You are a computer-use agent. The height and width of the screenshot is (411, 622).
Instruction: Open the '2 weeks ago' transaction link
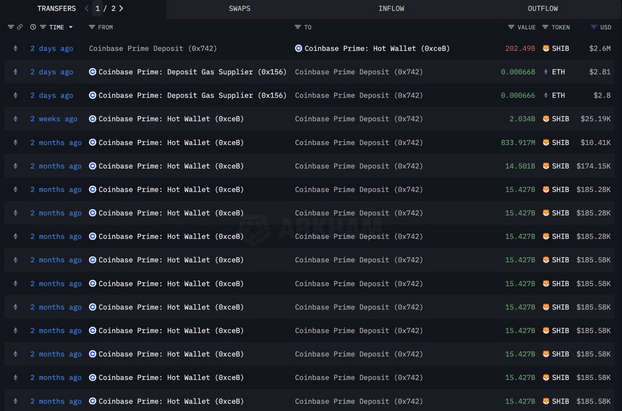54,119
